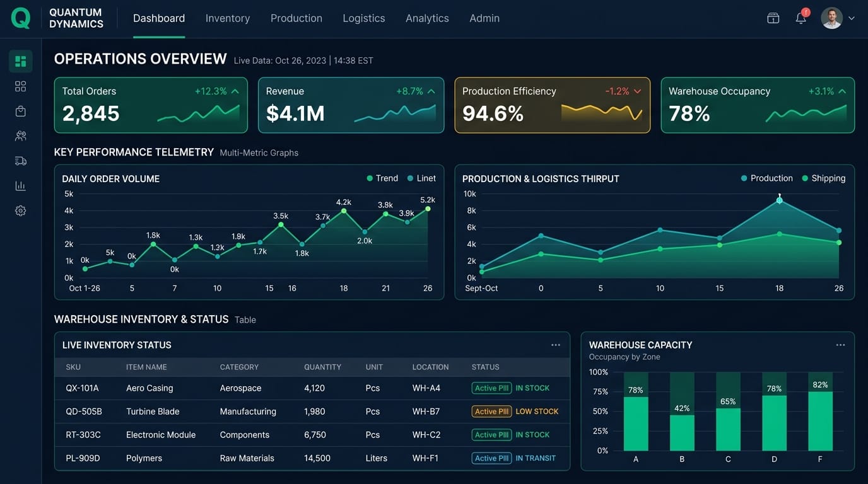The image size is (868, 484).
Task: Toggle the Shipping legend series
Action: click(x=823, y=178)
